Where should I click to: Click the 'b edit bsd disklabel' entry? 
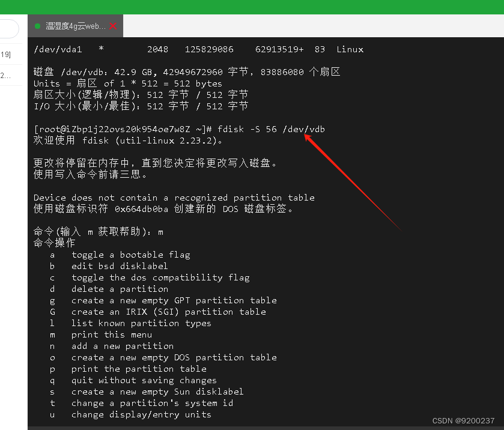coord(109,266)
